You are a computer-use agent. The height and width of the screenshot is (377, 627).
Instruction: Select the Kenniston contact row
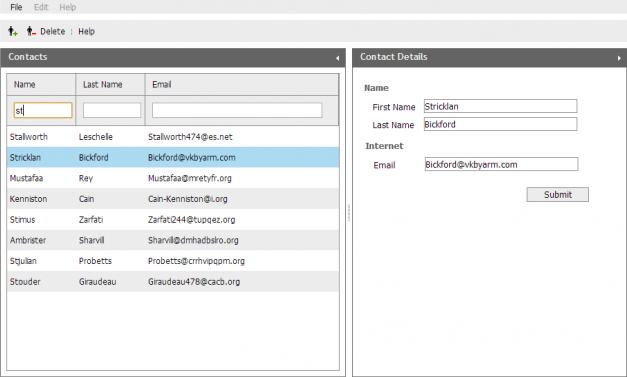point(173,199)
